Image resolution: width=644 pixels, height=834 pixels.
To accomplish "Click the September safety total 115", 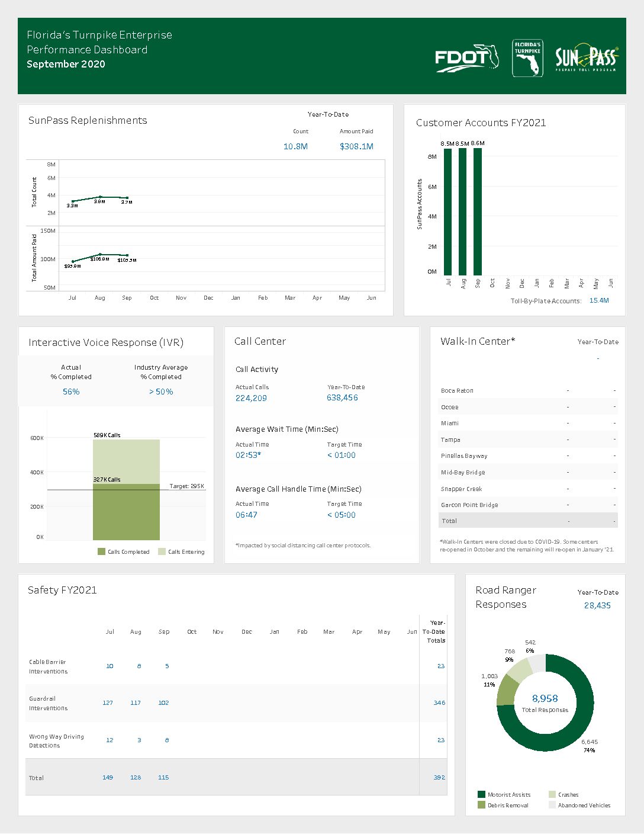I will click(163, 777).
